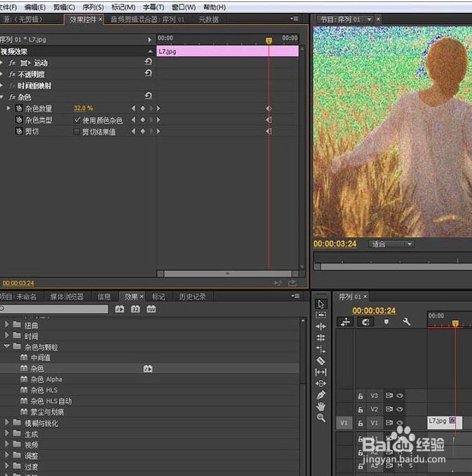Toggle stopwatch animation for 剪切
Screen dimensions: 472x476
[x=19, y=131]
